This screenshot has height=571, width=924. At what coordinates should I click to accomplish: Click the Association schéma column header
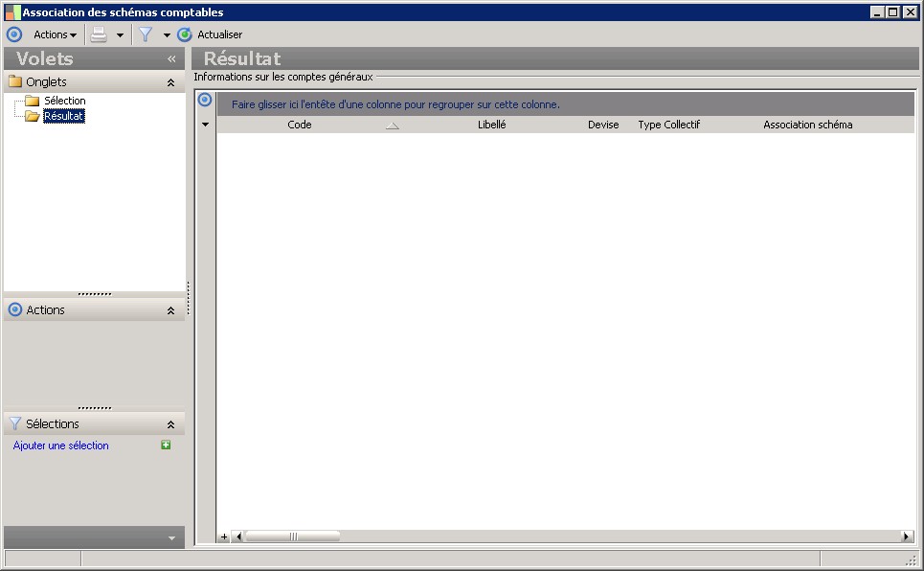coord(808,125)
